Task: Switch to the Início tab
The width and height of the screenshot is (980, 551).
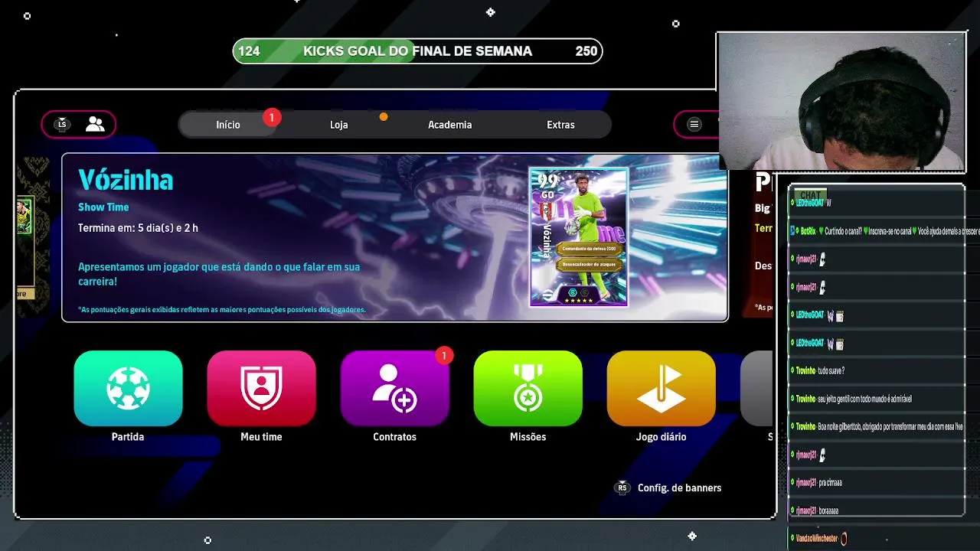Action: (x=228, y=125)
